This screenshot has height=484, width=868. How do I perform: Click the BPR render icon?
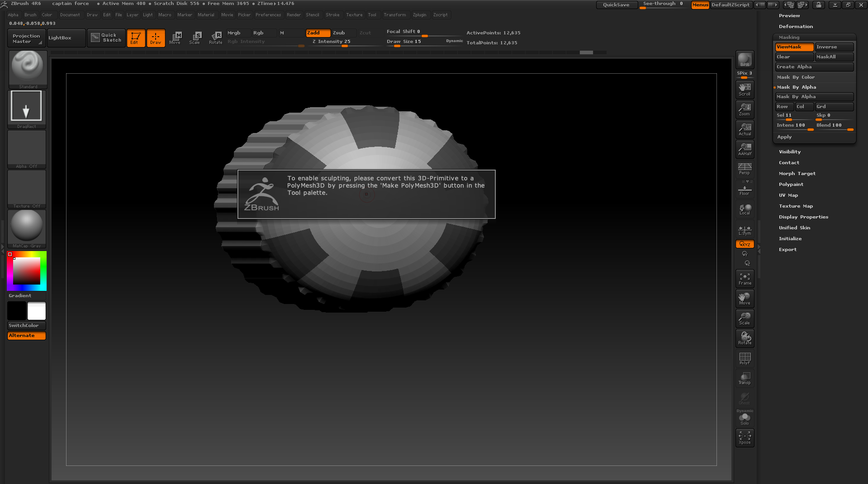coord(745,60)
